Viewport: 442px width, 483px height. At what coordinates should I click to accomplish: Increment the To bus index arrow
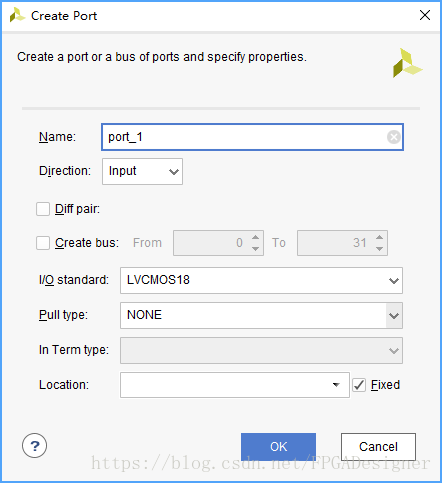[x=379, y=237]
